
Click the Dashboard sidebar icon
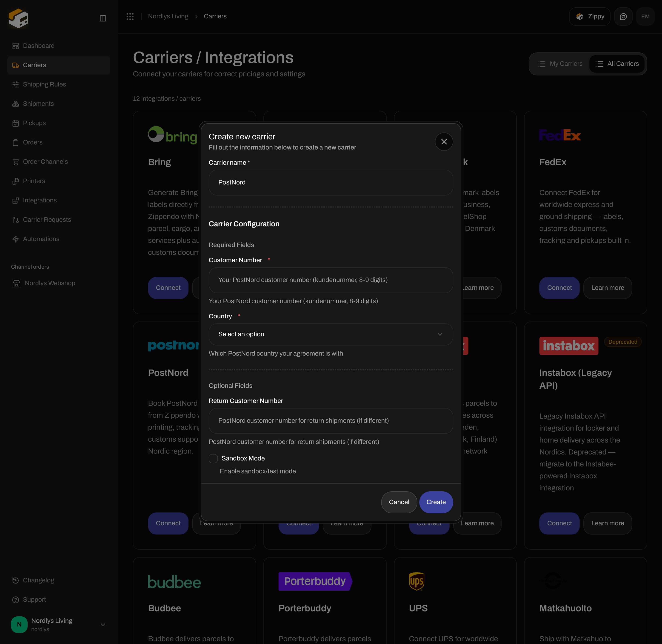(x=16, y=46)
